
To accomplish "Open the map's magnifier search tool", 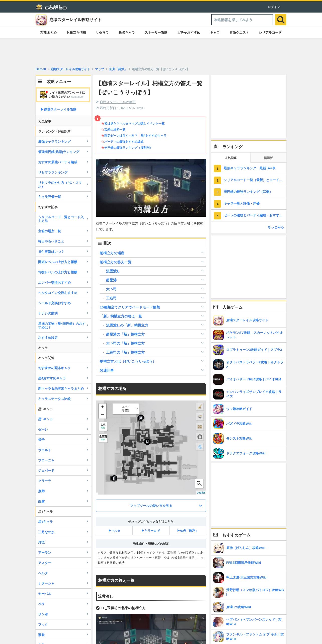I will coord(199,483).
